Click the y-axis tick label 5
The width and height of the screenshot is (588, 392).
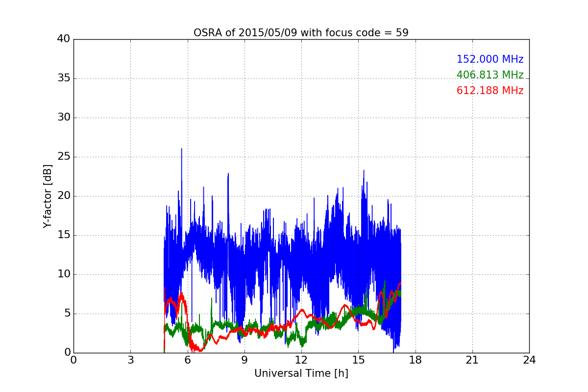[x=67, y=314]
